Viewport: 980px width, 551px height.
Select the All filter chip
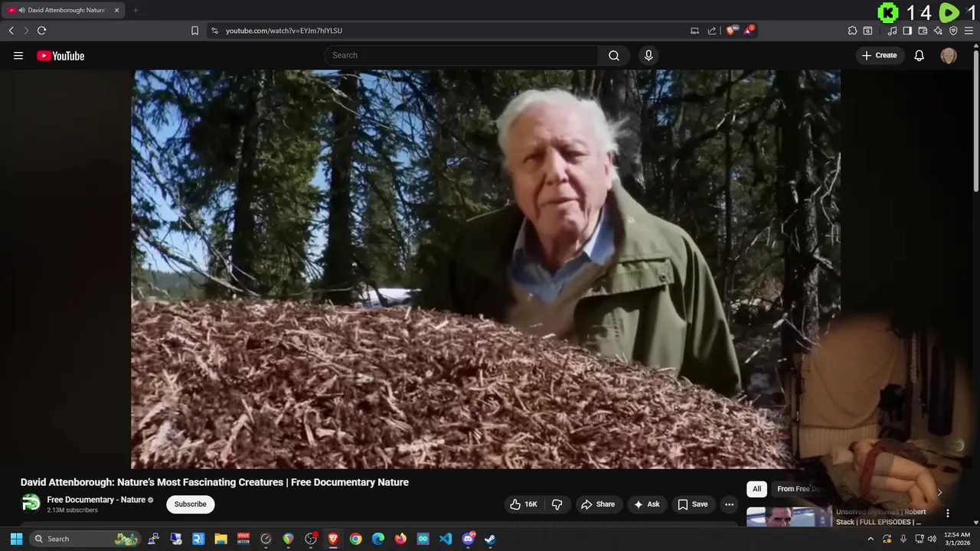tap(756, 489)
